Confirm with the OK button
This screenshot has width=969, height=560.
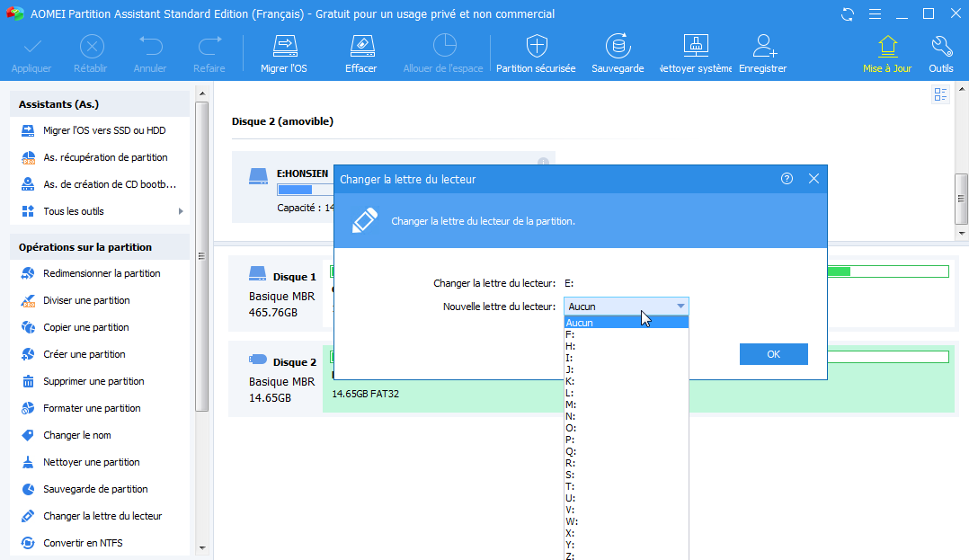click(773, 354)
